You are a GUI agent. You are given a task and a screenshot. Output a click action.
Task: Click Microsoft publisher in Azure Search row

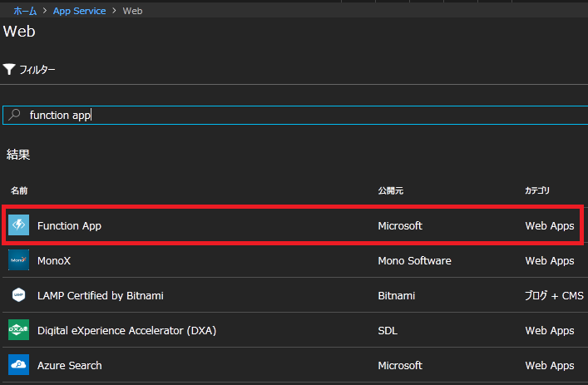point(400,366)
